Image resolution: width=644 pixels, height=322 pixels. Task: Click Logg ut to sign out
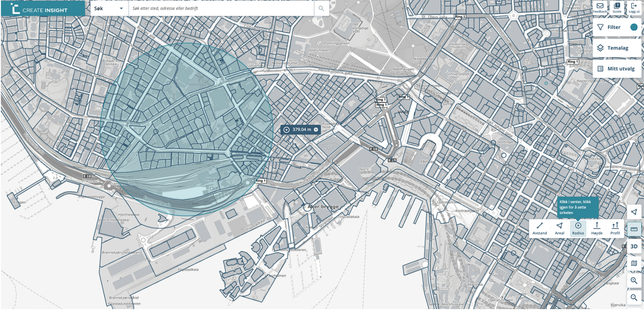pos(634,8)
